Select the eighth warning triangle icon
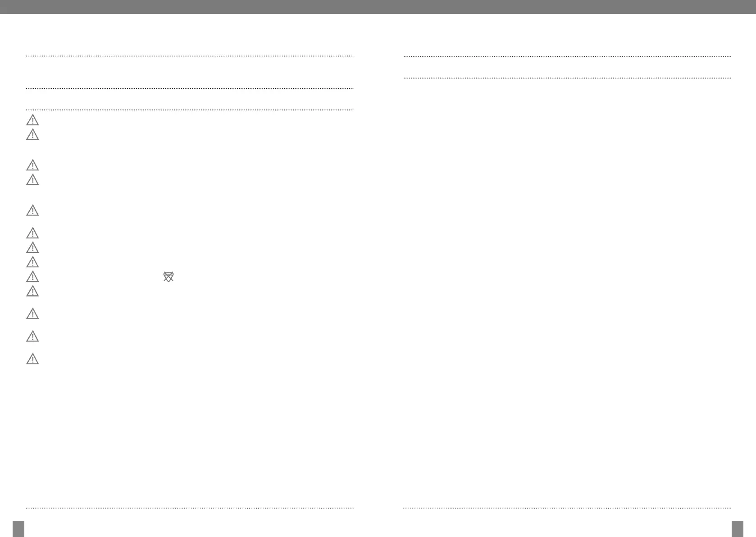Viewport: 756px width, 537px height. click(x=32, y=262)
